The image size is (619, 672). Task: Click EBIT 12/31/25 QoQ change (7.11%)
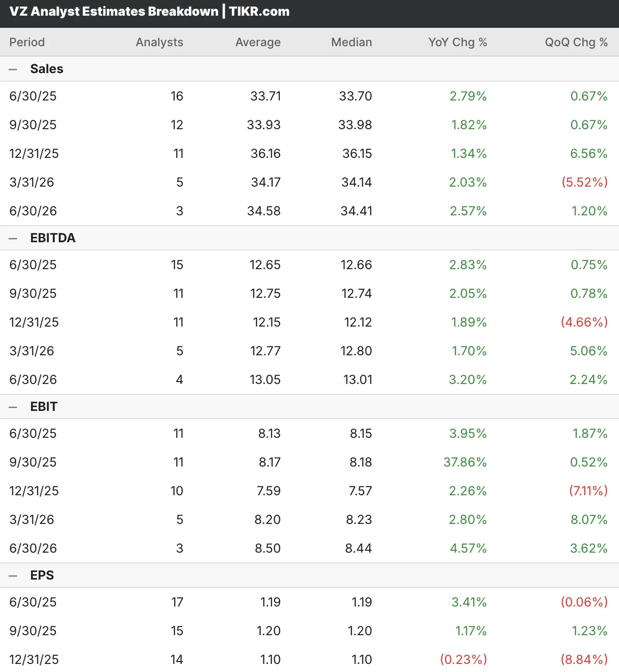pyautogui.click(x=588, y=491)
